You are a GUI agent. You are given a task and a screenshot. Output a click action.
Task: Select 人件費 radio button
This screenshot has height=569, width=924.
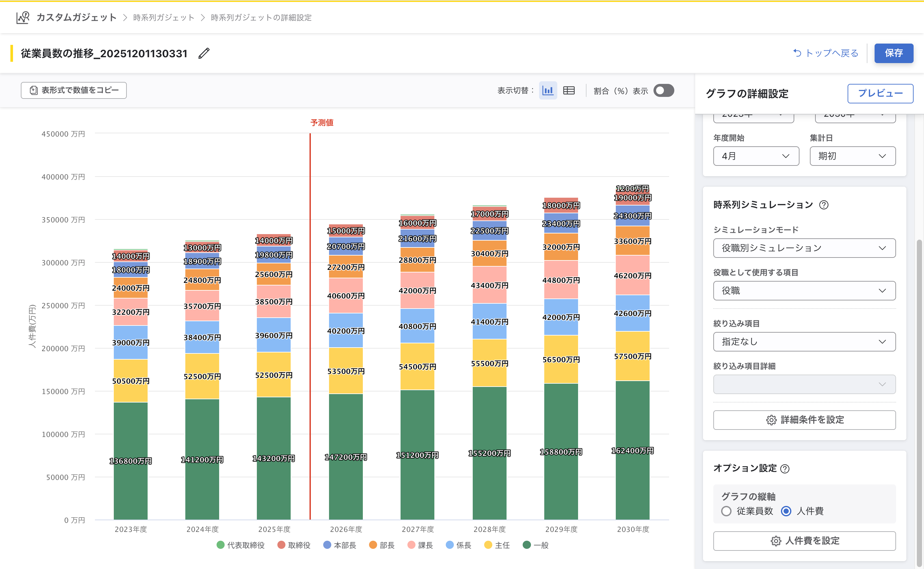[x=786, y=511]
